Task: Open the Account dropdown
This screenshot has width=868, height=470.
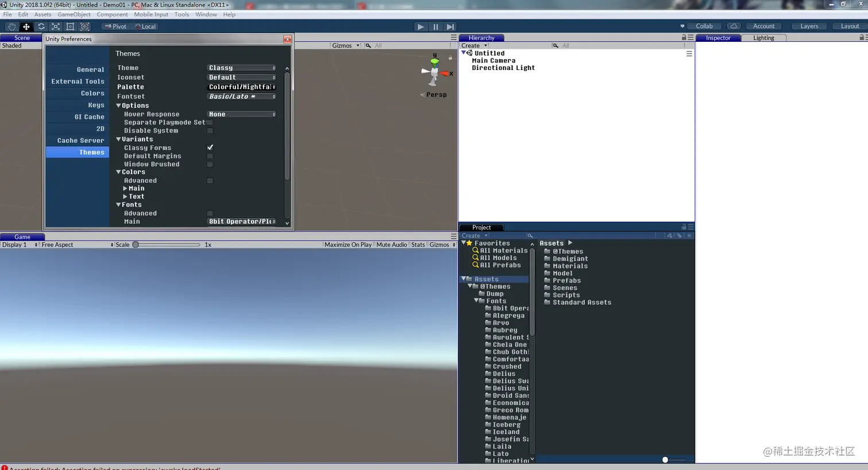Action: pyautogui.click(x=764, y=26)
